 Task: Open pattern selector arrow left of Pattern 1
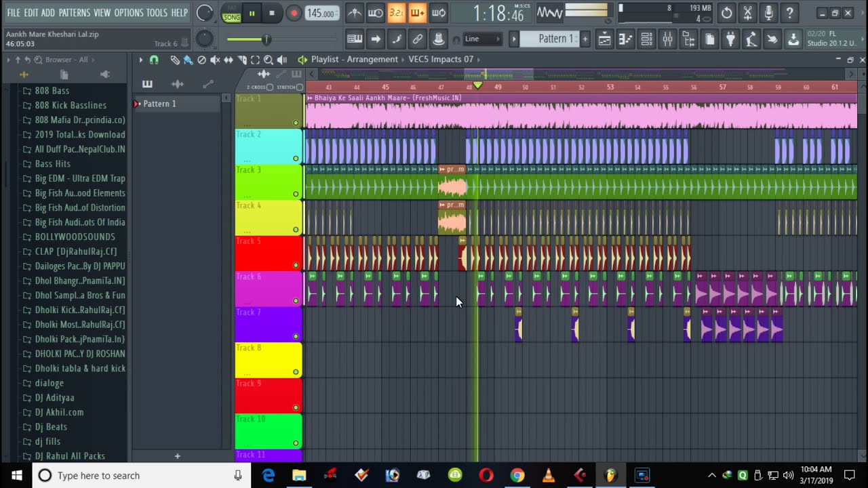(513, 39)
